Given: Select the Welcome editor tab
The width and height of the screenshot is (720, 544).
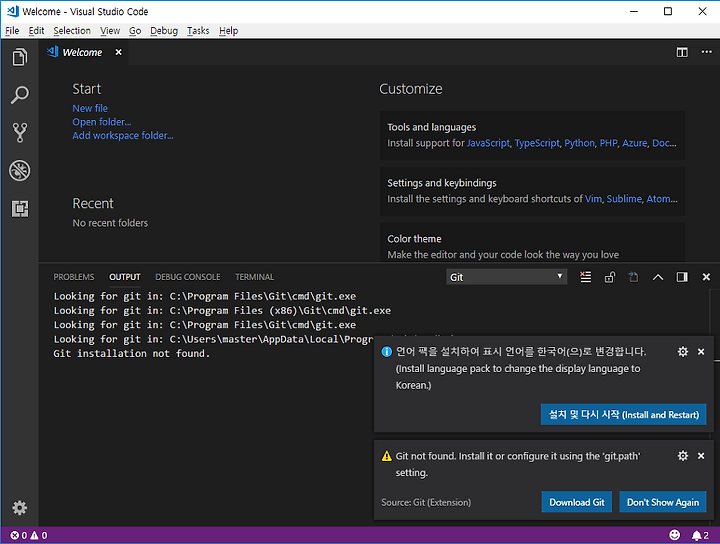Looking at the screenshot, I should pos(82,52).
